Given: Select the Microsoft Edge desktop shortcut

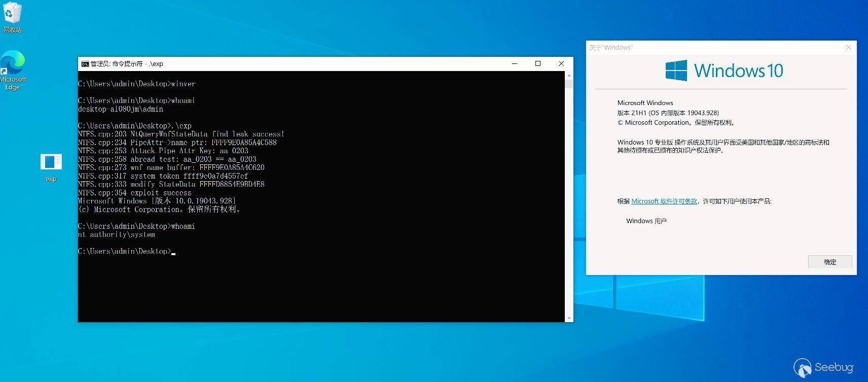Looking at the screenshot, I should click(x=13, y=70).
